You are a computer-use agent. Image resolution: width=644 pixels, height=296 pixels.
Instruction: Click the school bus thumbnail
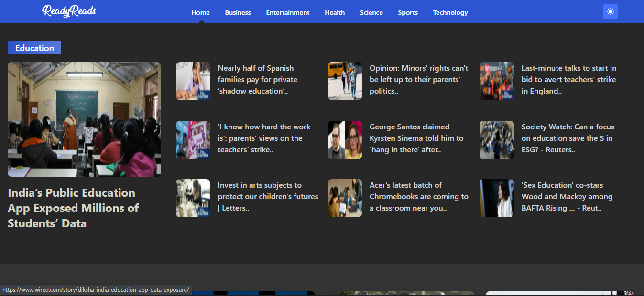(345, 81)
